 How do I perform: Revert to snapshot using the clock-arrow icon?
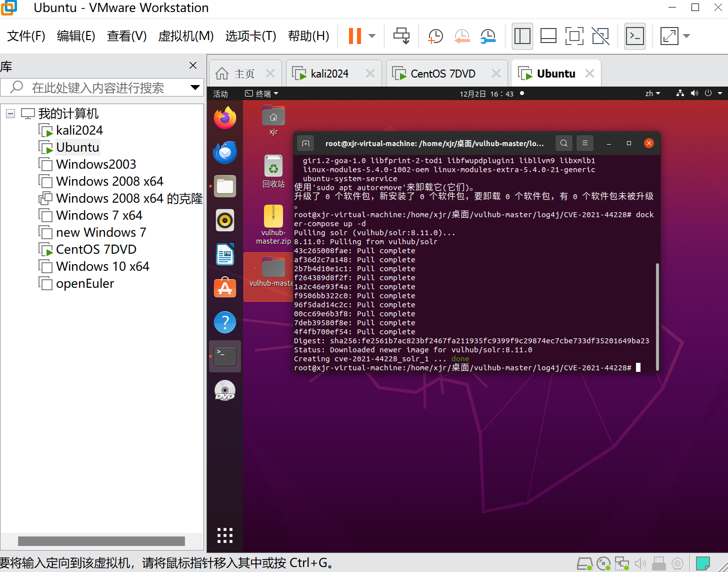(462, 36)
